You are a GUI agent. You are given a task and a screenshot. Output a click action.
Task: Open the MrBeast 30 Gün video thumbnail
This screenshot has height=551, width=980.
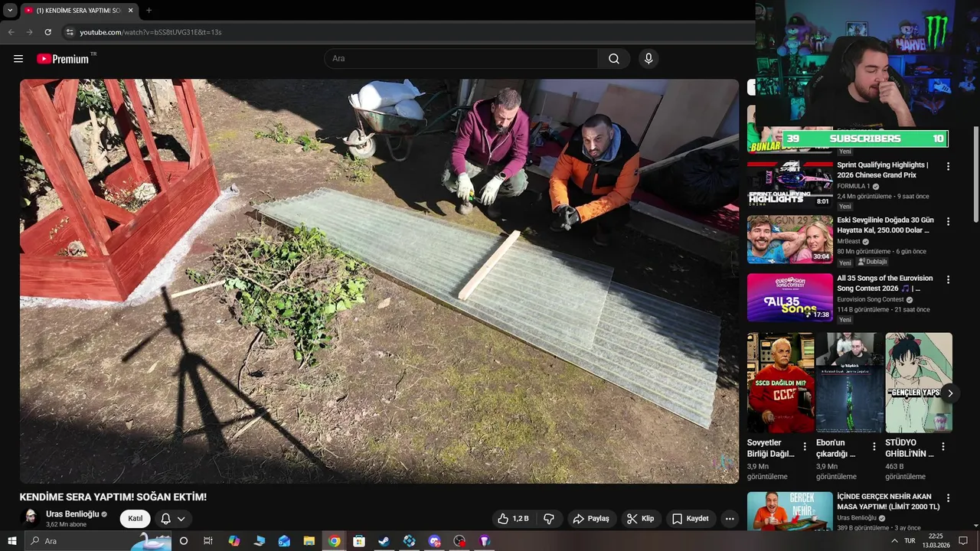(x=790, y=240)
